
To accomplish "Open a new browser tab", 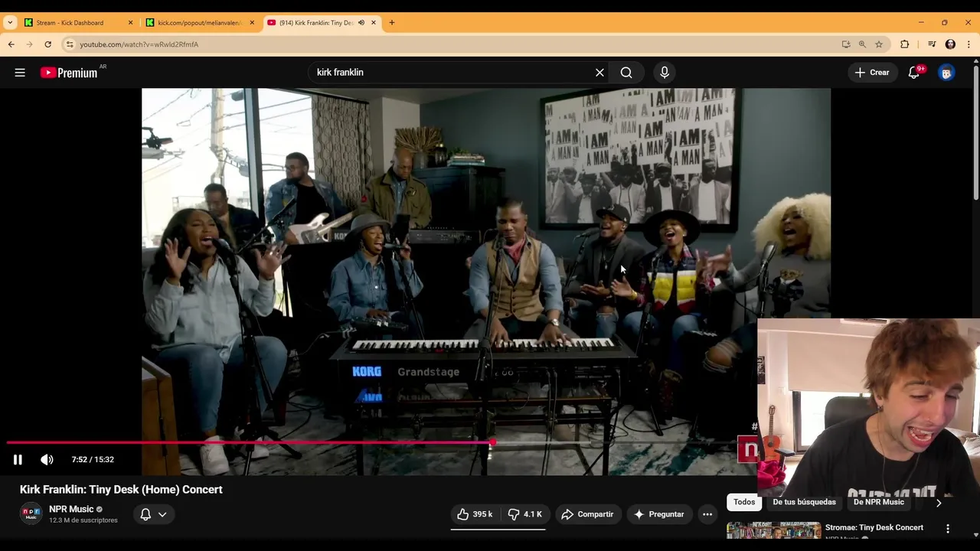I will tap(392, 23).
